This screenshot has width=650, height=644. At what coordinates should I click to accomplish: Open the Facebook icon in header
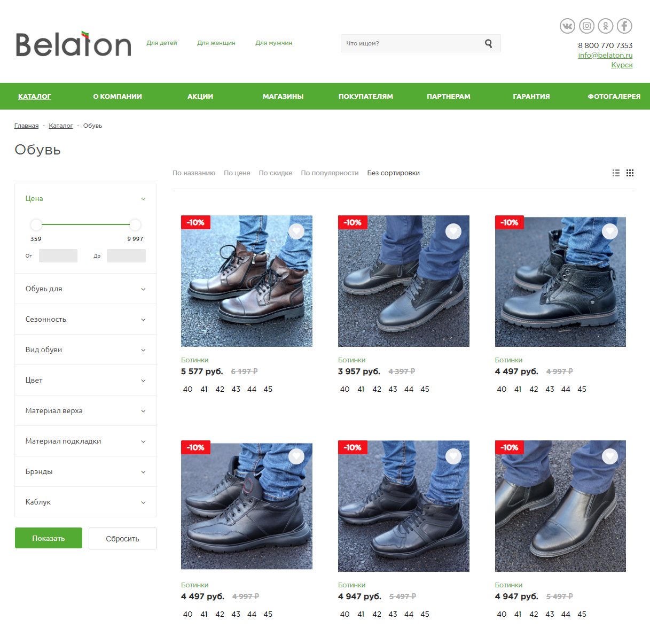pos(624,26)
